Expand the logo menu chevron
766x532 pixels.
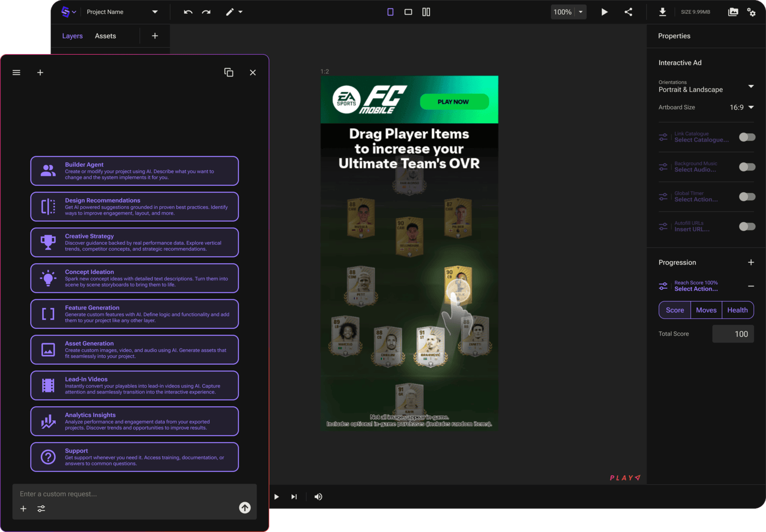coord(74,12)
